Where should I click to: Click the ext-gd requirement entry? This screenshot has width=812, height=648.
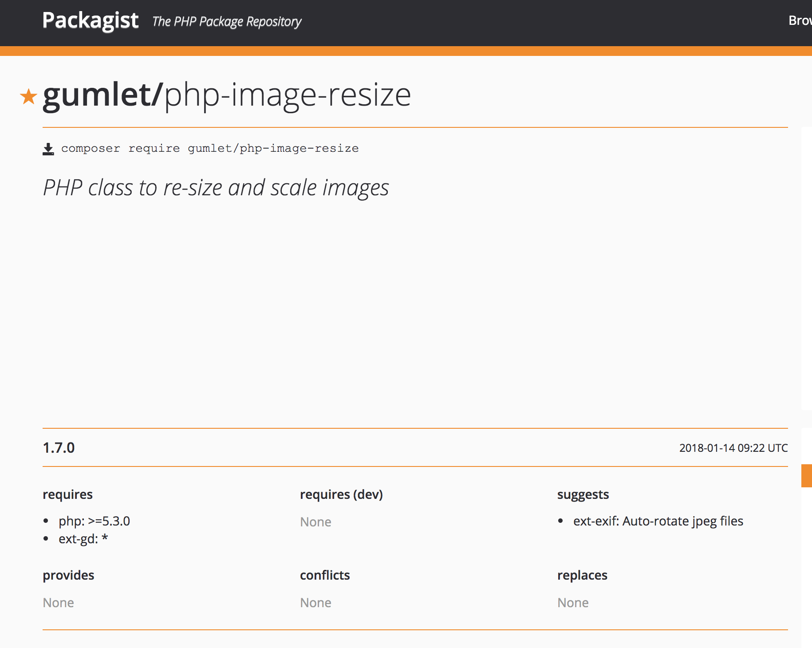tap(83, 539)
